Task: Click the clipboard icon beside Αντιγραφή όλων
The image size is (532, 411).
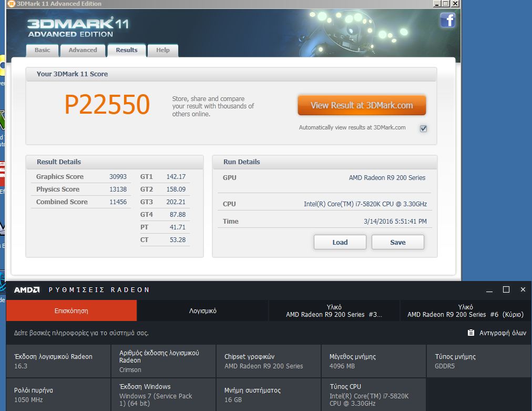Action: pos(471,333)
